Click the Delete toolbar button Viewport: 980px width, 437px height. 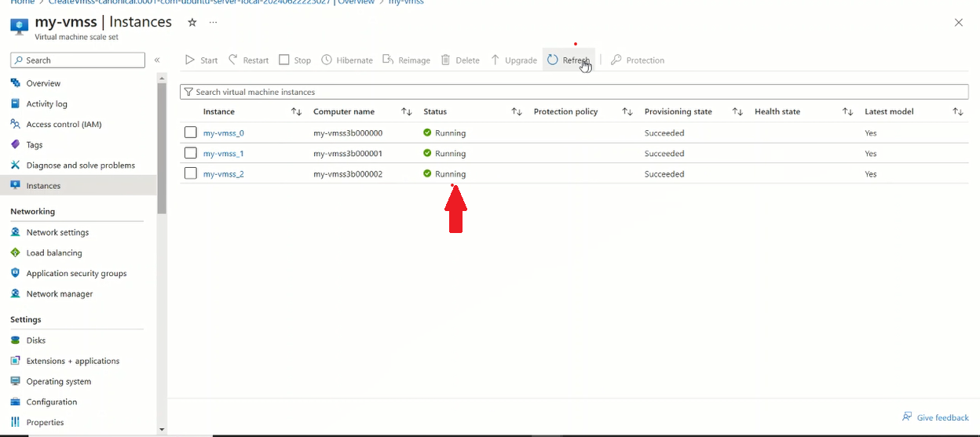(460, 60)
